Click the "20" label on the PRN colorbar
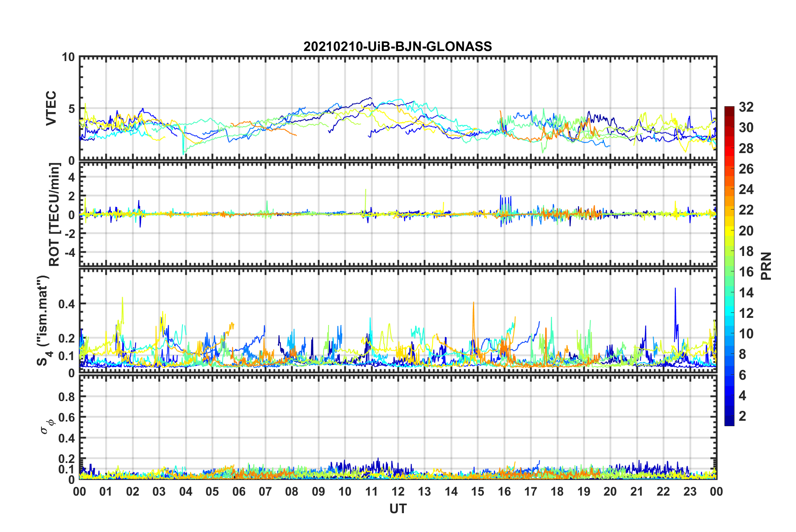Image resolution: width=796 pixels, height=532 pixels. click(x=746, y=231)
